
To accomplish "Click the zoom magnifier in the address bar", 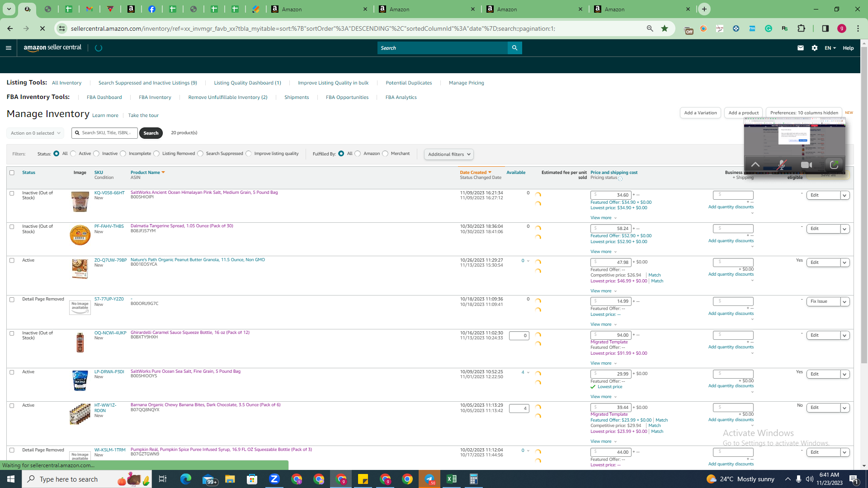I will [650, 28].
